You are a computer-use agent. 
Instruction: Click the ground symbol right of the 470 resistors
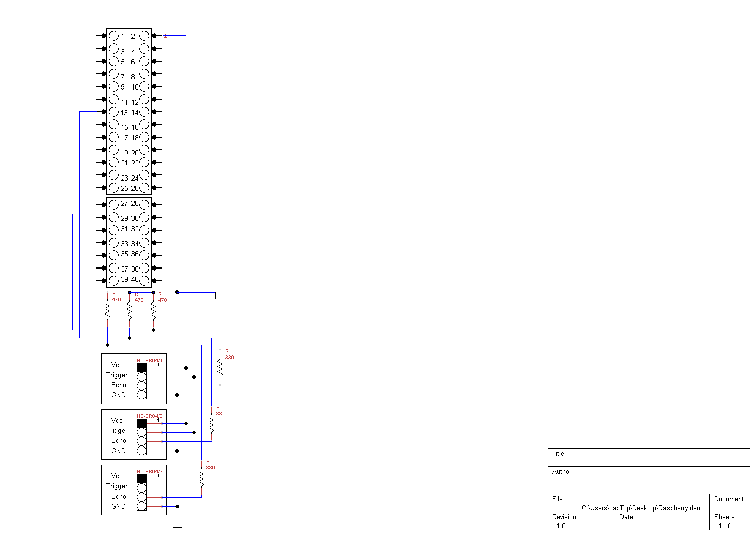(216, 296)
